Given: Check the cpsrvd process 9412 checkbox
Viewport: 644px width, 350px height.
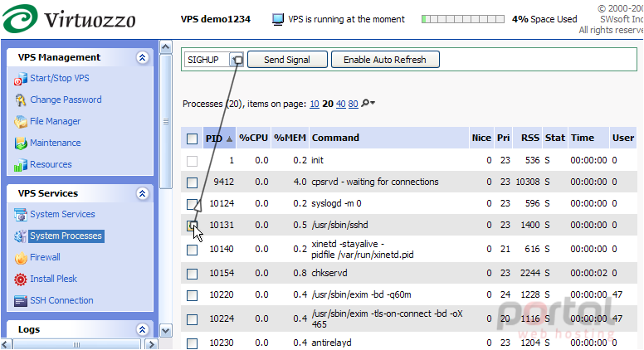Looking at the screenshot, I should coord(192,182).
